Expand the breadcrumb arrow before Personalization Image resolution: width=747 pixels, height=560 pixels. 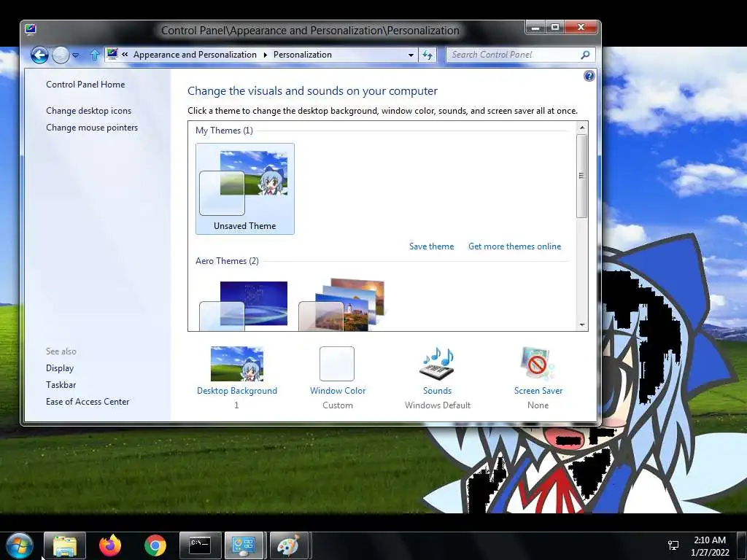pos(265,55)
